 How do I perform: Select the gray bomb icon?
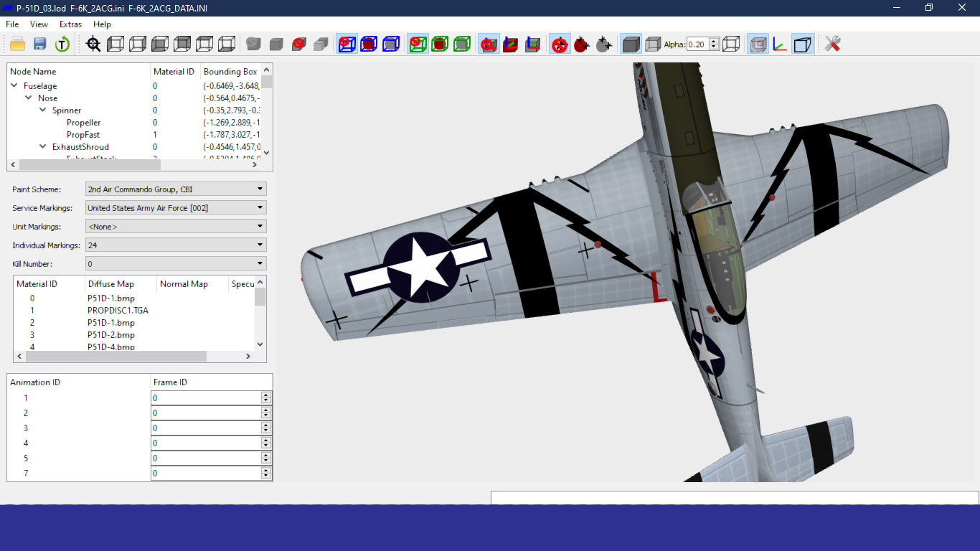coord(603,44)
